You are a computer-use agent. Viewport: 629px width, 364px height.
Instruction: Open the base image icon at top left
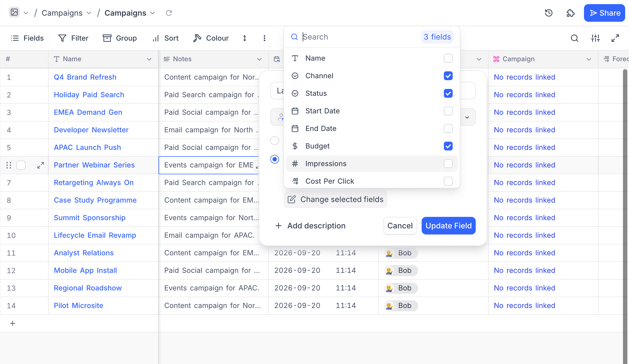click(x=14, y=12)
